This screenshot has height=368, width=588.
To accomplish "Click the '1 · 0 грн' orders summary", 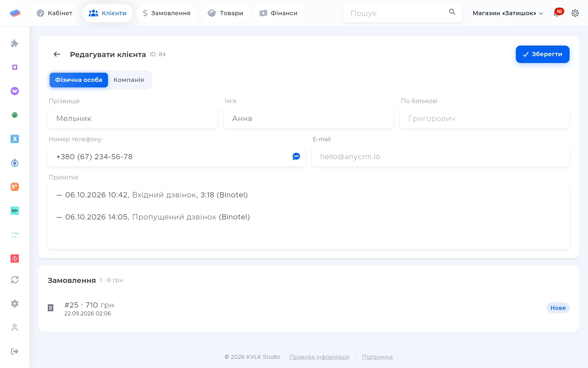I will (111, 280).
